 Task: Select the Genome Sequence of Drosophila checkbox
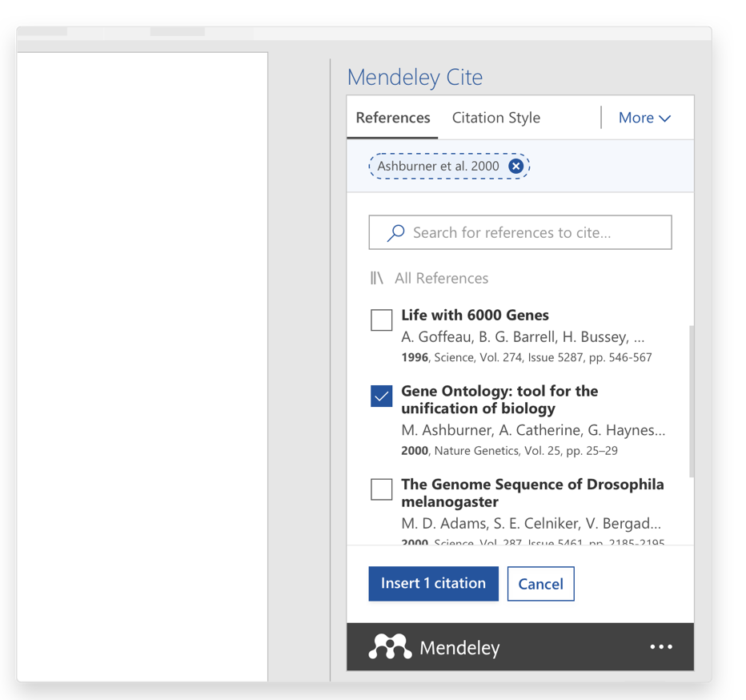tap(382, 489)
